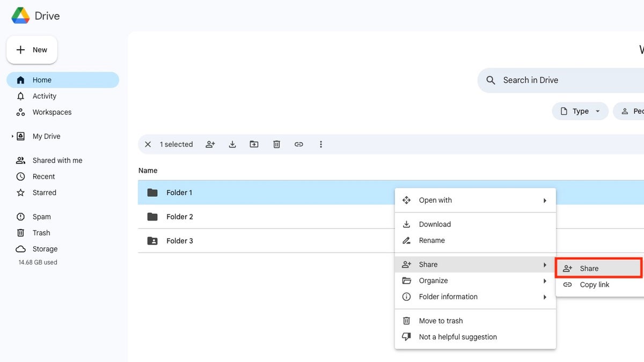Clear selection with the X icon
Image resolution: width=644 pixels, height=362 pixels.
coord(148,144)
